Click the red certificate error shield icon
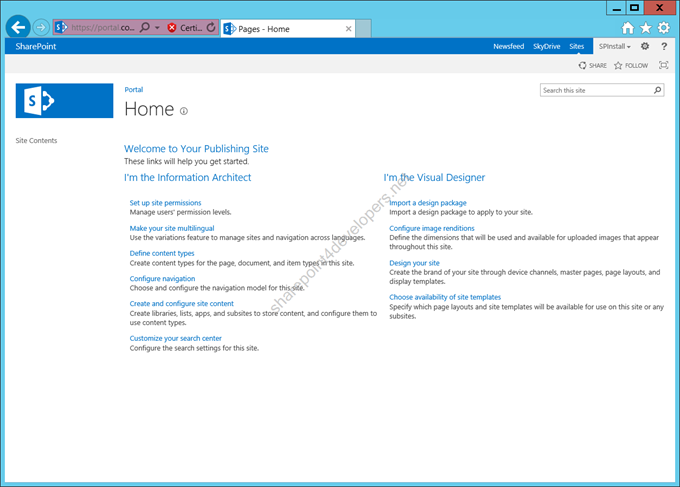This screenshot has width=680, height=487. pos(172,28)
